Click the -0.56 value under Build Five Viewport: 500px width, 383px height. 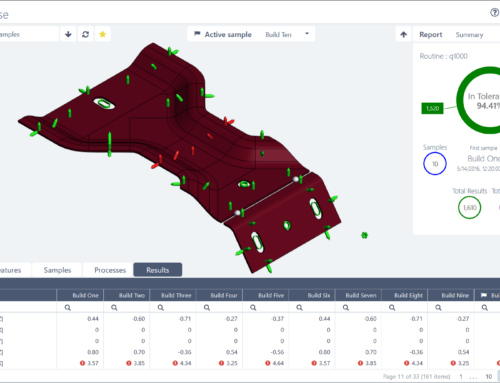[277, 352]
